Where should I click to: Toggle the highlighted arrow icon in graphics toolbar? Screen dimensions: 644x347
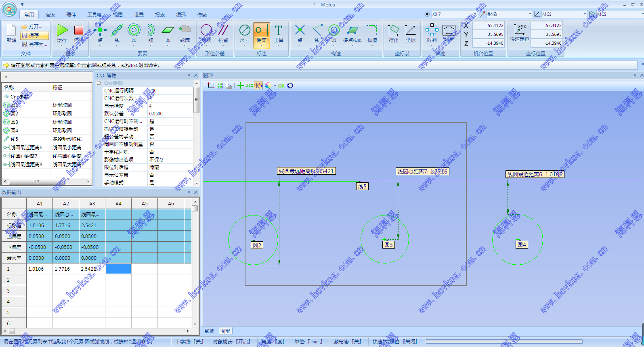(258, 86)
